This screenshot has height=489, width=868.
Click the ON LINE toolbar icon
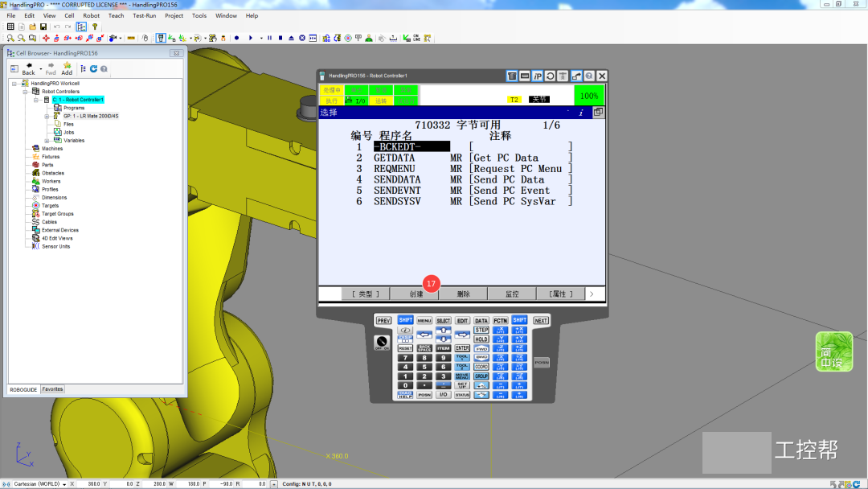416,39
